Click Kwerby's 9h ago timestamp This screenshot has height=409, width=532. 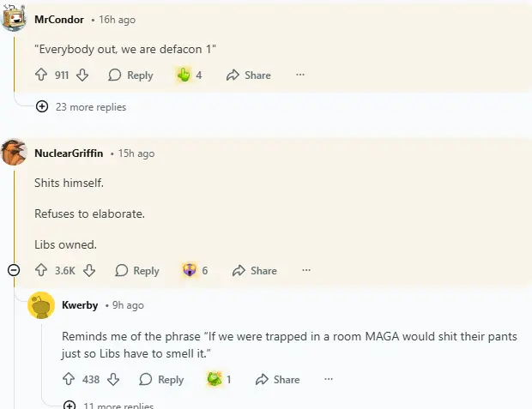pyautogui.click(x=128, y=305)
